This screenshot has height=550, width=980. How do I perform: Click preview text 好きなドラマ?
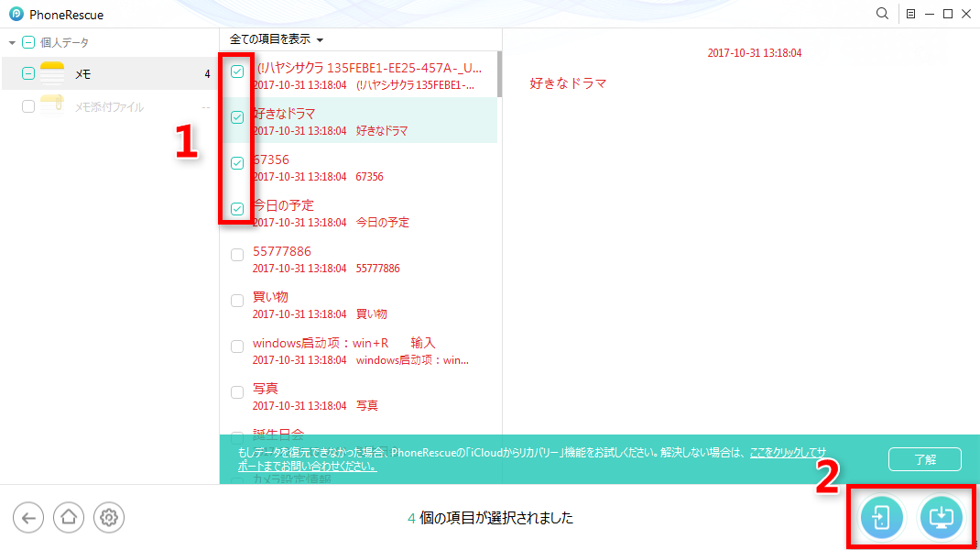click(568, 83)
